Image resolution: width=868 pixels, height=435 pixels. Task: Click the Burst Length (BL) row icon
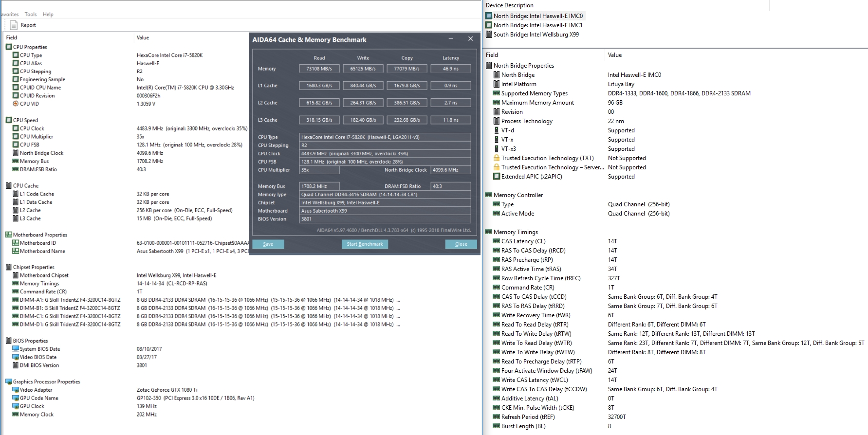coord(497,426)
